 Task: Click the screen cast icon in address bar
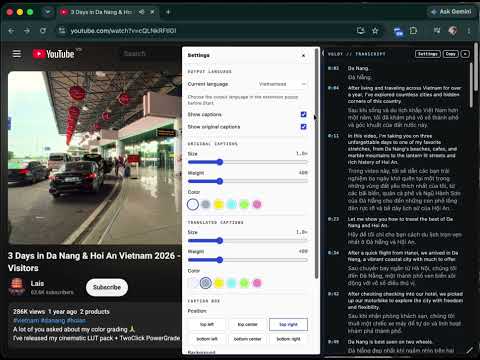361,31
